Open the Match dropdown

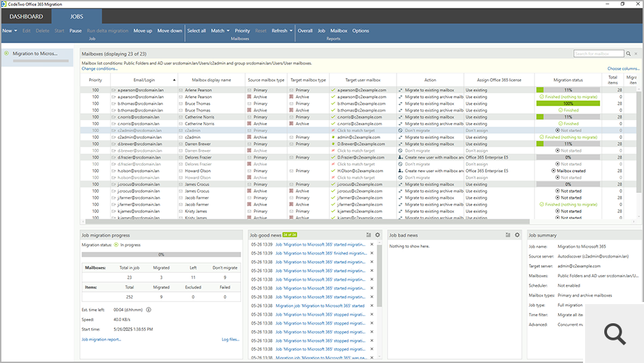click(x=220, y=31)
